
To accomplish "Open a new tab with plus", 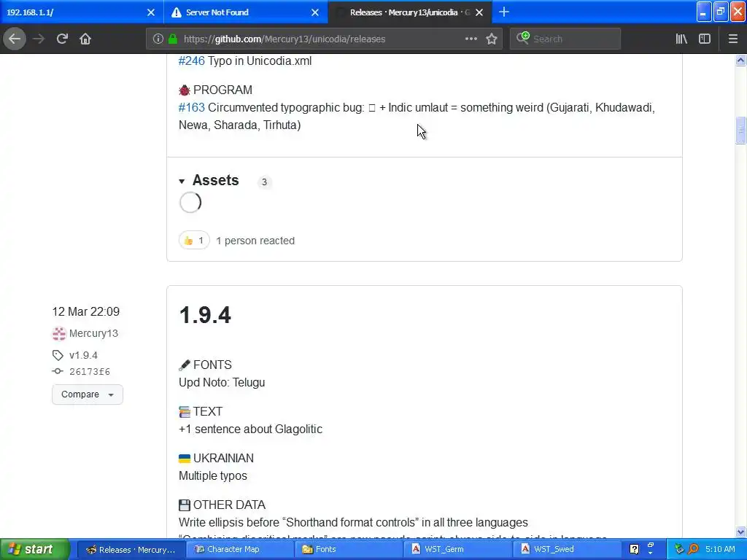I will (x=504, y=12).
